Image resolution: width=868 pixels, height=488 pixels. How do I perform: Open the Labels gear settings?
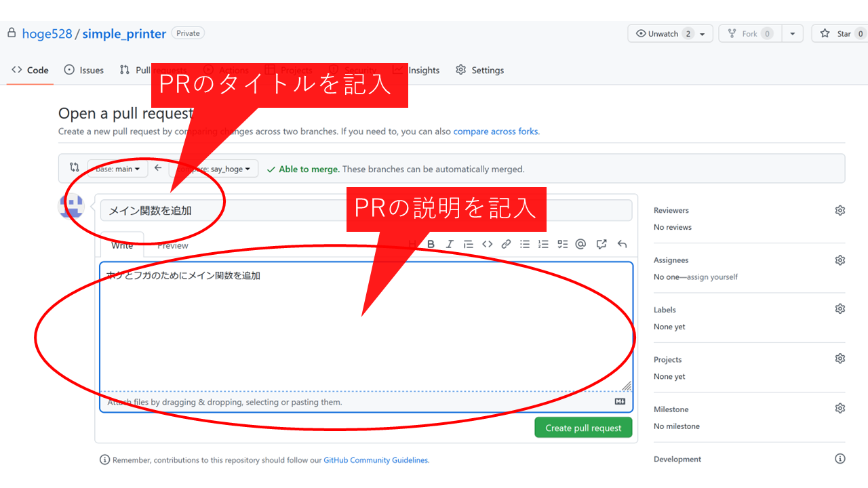(840, 309)
